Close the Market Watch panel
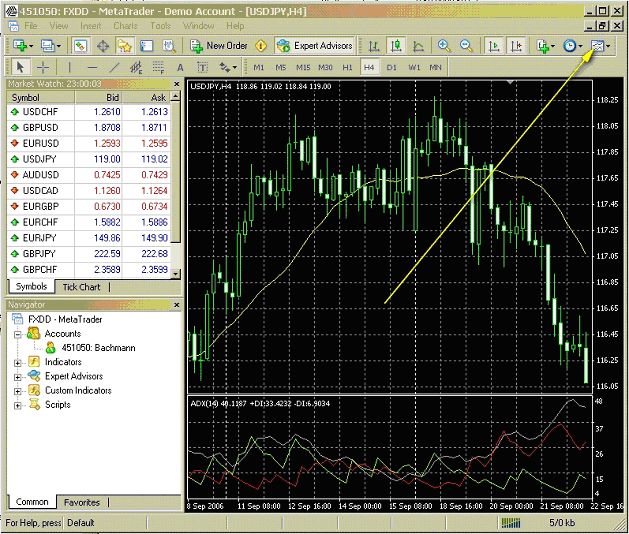This screenshot has width=629, height=534. pos(177,84)
